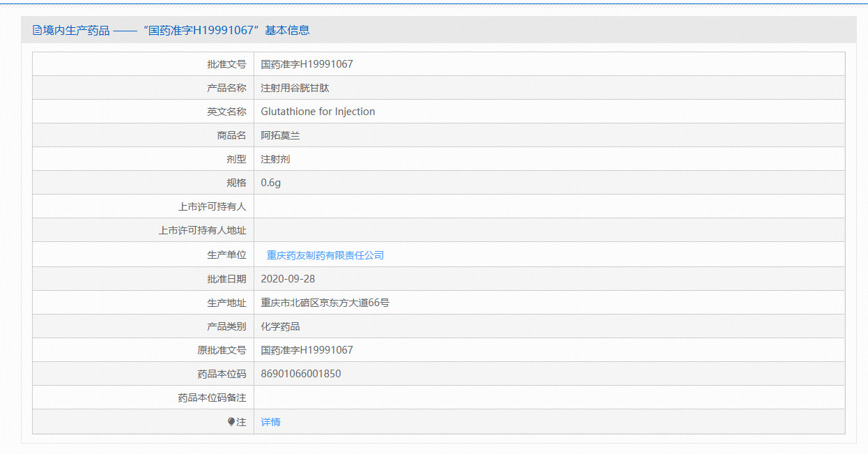This screenshot has height=454, width=868.
Task: Click the dosage form value 注射剂
Action: point(275,159)
